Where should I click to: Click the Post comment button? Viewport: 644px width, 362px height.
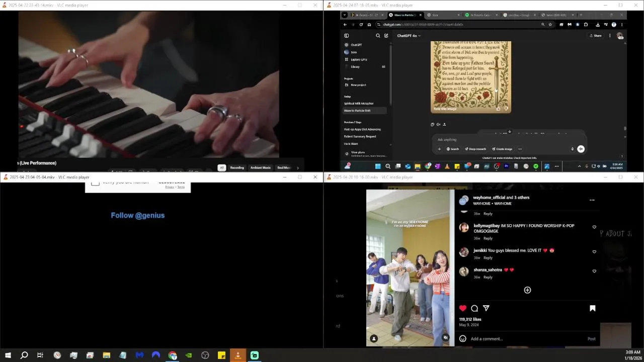592,339
